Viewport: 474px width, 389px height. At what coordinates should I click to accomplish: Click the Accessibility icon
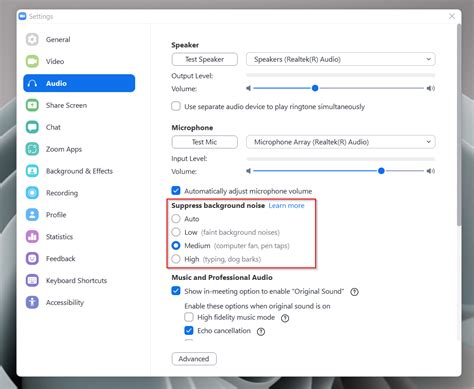(x=32, y=302)
